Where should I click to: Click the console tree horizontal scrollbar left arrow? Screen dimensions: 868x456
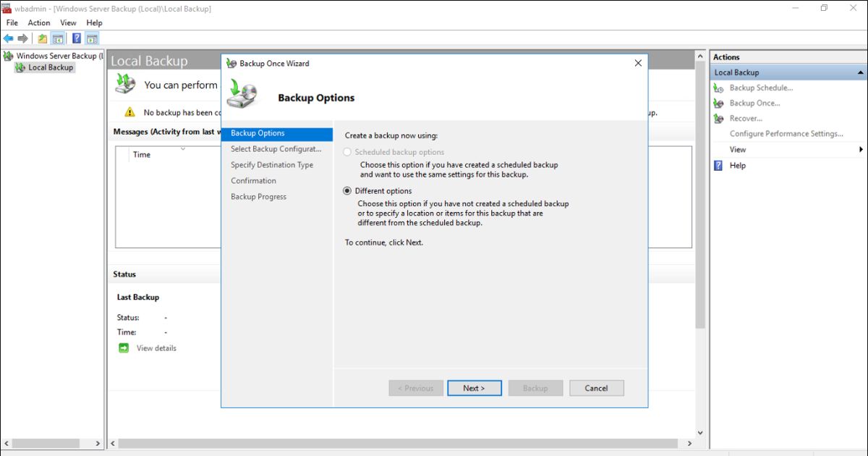click(x=6, y=443)
